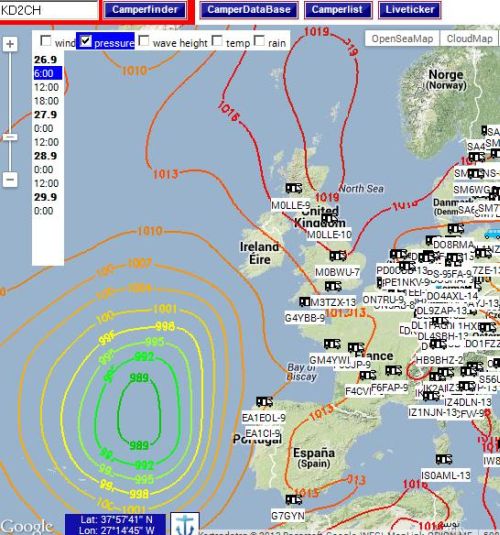The width and height of the screenshot is (500, 535).
Task: Click the blue car icon near Denmark
Action: [492, 234]
